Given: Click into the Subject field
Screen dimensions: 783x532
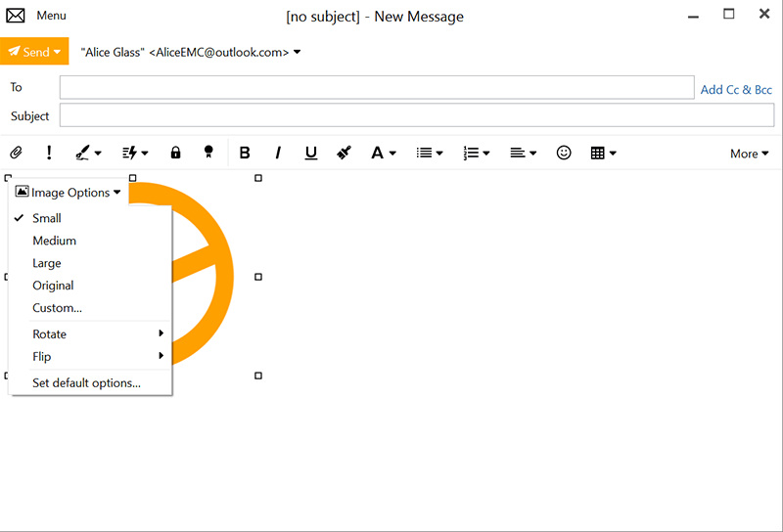Looking at the screenshot, I should coord(417,115).
